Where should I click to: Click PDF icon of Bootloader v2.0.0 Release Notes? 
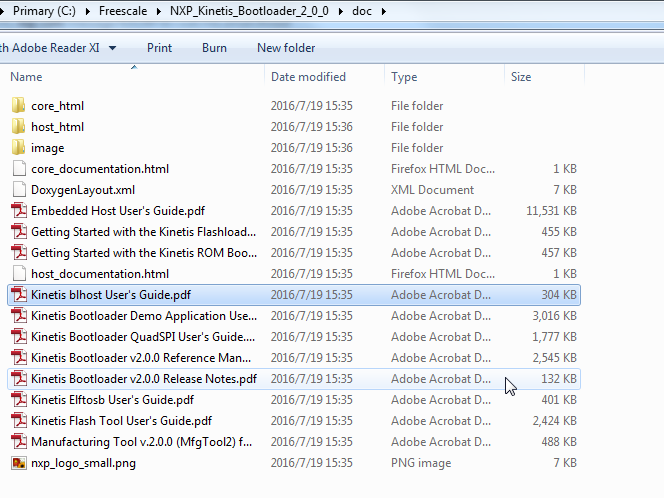(19, 379)
